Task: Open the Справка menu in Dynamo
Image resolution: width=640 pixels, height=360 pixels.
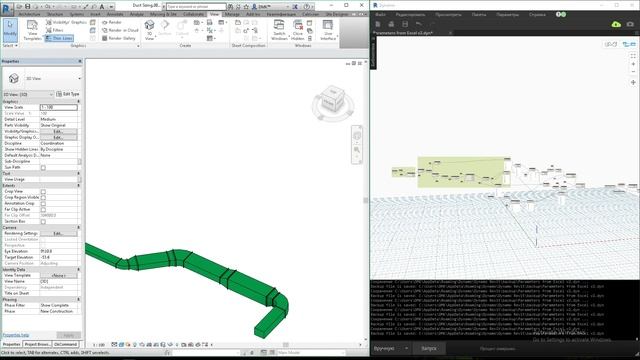Action: (x=537, y=15)
